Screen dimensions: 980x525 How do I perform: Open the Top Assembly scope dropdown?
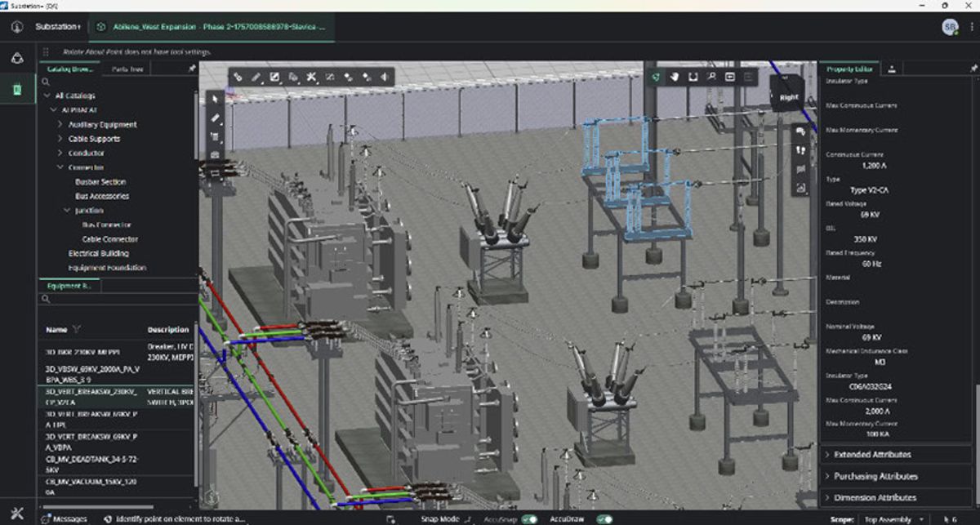point(896,519)
